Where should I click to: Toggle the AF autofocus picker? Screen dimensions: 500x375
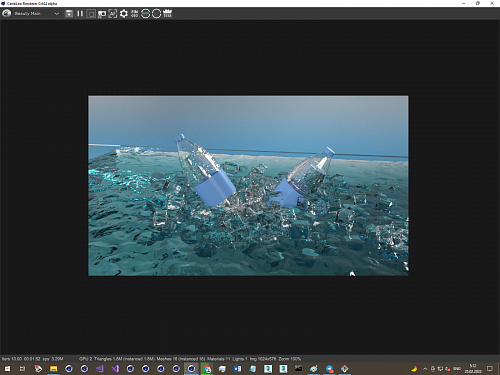[113, 14]
